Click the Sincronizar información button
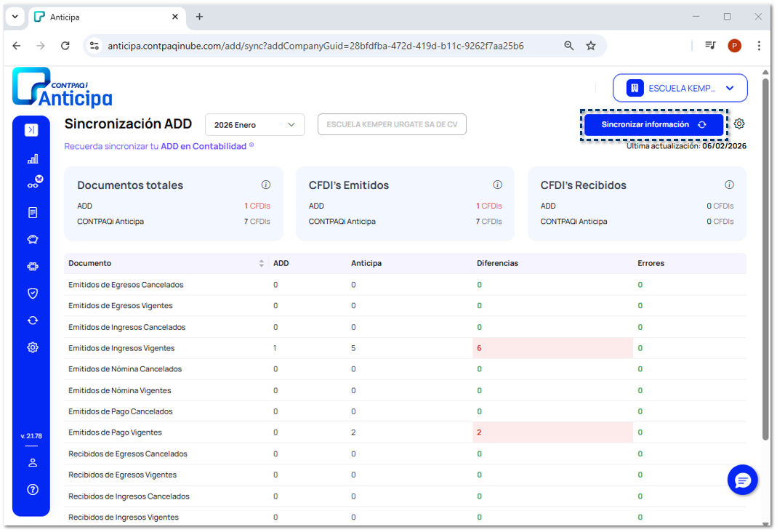 click(653, 125)
